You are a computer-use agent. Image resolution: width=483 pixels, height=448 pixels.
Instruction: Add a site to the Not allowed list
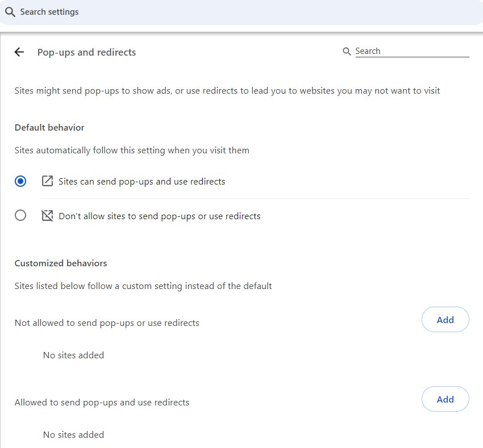point(445,319)
